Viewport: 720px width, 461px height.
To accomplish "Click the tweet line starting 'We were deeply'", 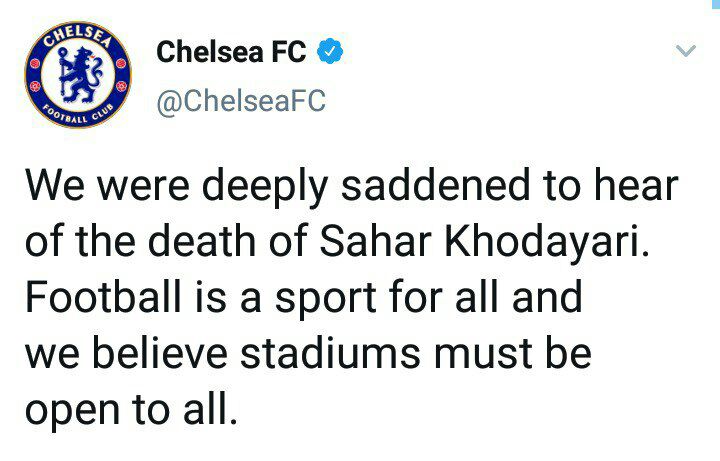I will (352, 187).
